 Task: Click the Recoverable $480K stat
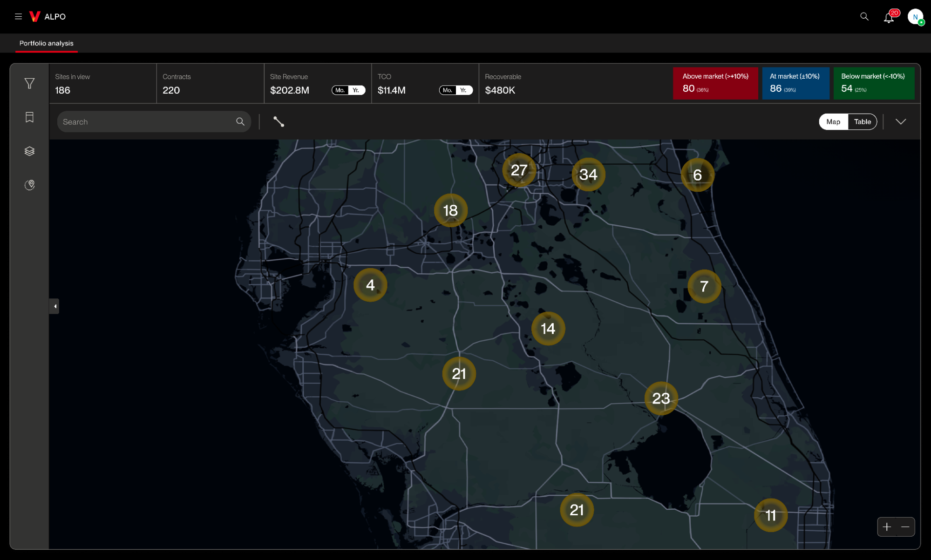(x=503, y=84)
